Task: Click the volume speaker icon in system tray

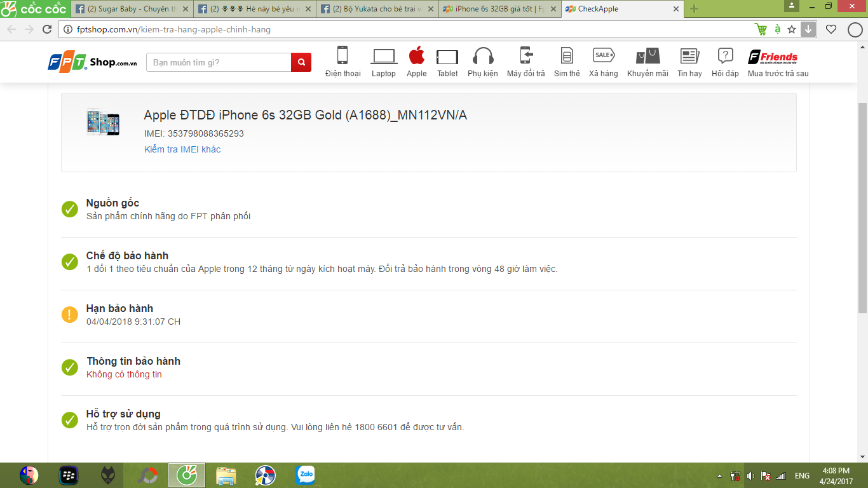Action: coord(750,476)
